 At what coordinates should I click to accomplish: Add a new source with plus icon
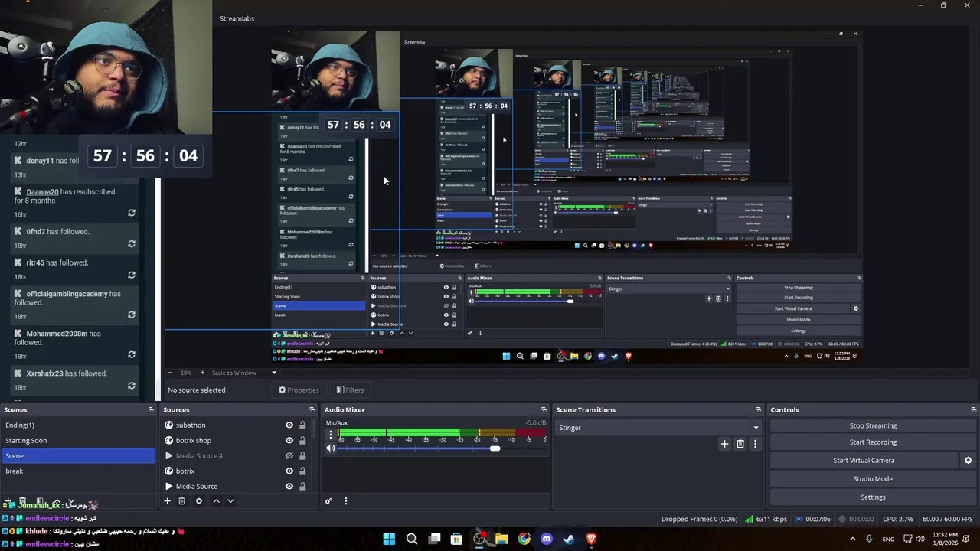(167, 501)
